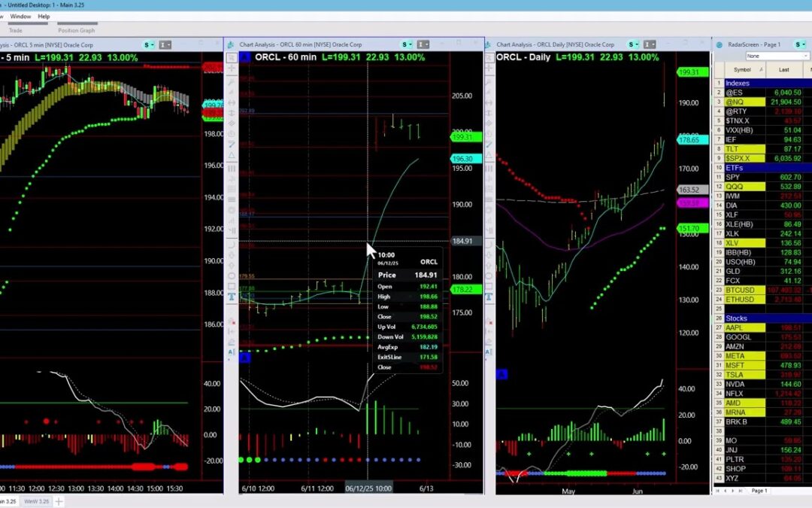Click the Chart Analysis icon of Daily window
Image resolution: width=812 pixels, height=508 pixels.
[489, 44]
